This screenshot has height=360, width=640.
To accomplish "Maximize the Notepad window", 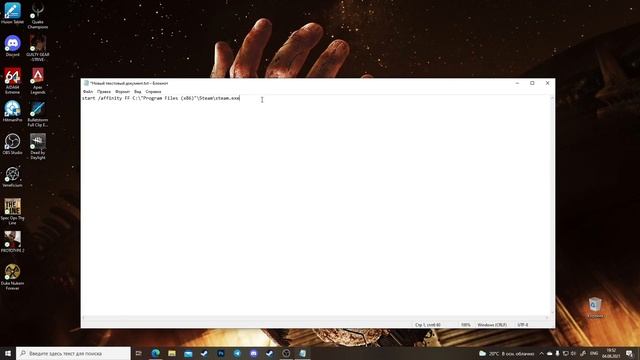I will [532, 83].
